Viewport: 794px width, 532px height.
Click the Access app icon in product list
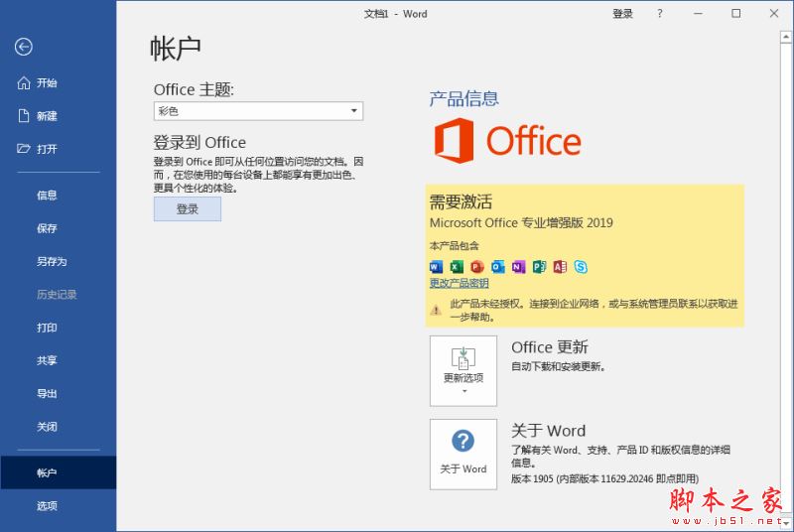pyautogui.click(x=560, y=267)
